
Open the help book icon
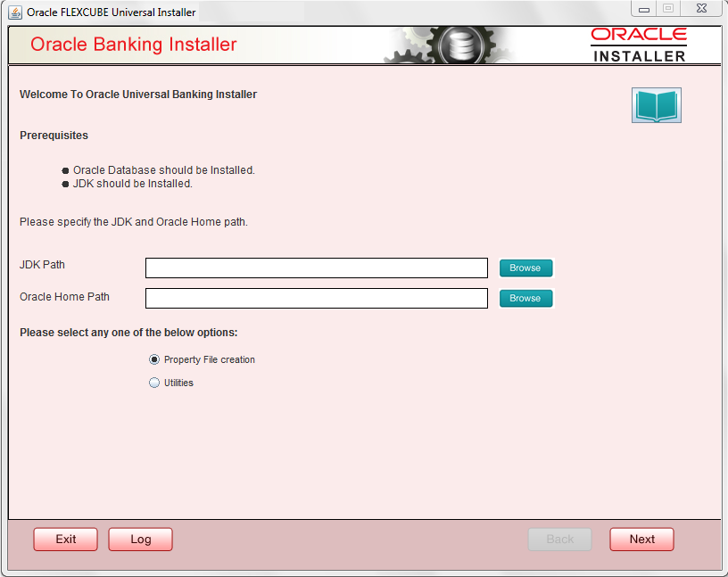click(656, 105)
